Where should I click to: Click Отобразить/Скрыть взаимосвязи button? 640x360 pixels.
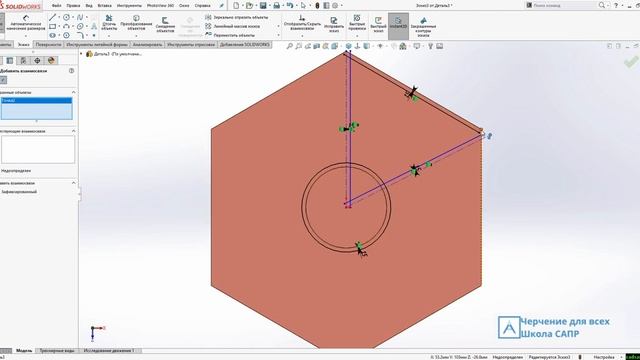tap(302, 23)
